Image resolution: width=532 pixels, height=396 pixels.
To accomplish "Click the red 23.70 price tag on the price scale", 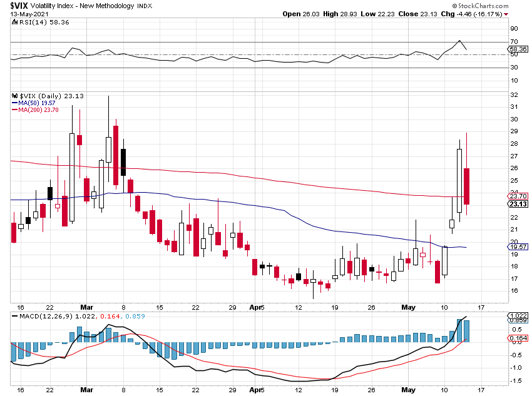I will click(518, 196).
